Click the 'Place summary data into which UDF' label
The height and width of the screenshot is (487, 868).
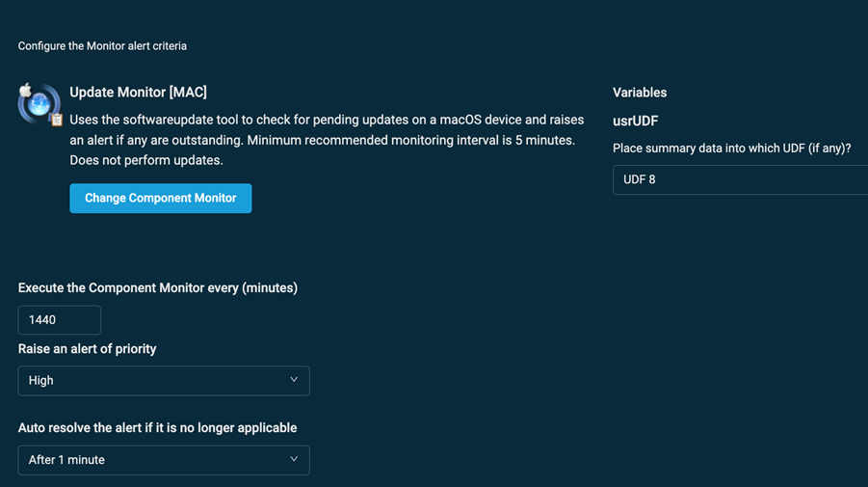731,149
